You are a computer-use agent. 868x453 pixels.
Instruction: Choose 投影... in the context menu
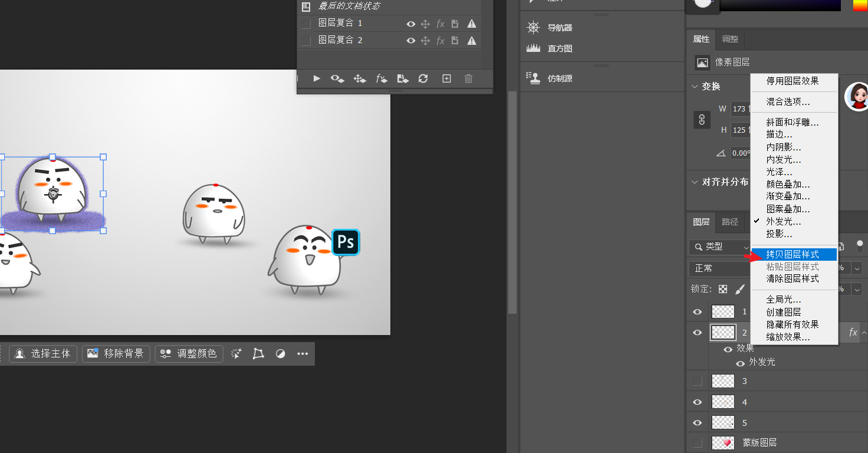pos(794,234)
